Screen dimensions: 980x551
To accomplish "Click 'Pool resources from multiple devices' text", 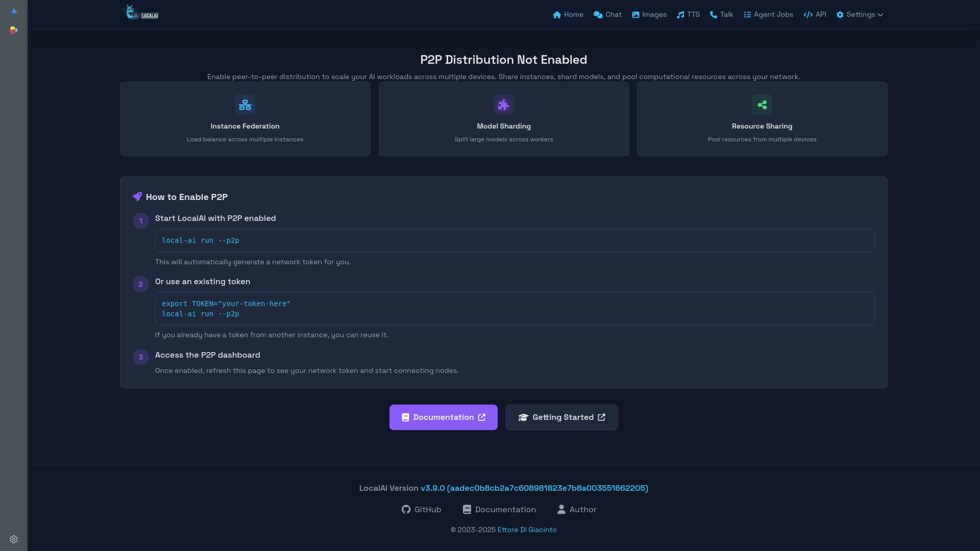I will tap(762, 139).
